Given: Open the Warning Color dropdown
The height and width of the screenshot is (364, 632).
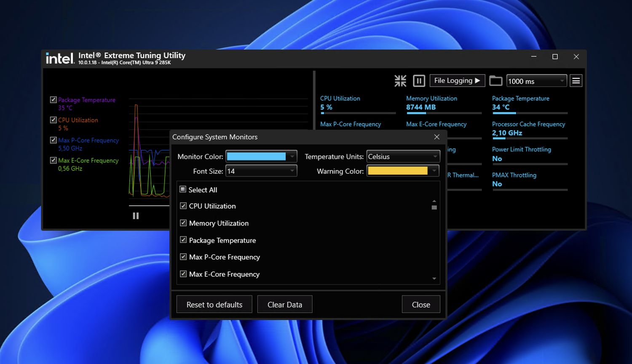Looking at the screenshot, I should click(x=403, y=171).
